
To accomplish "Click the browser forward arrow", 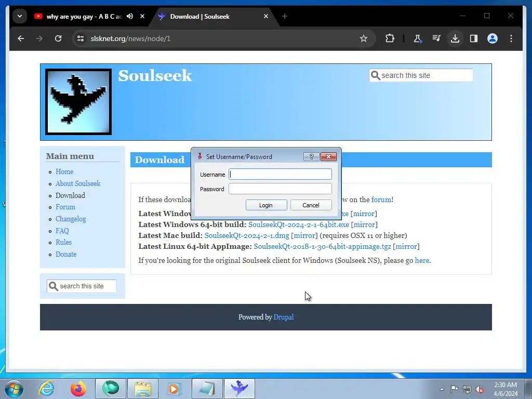I will coord(39,38).
